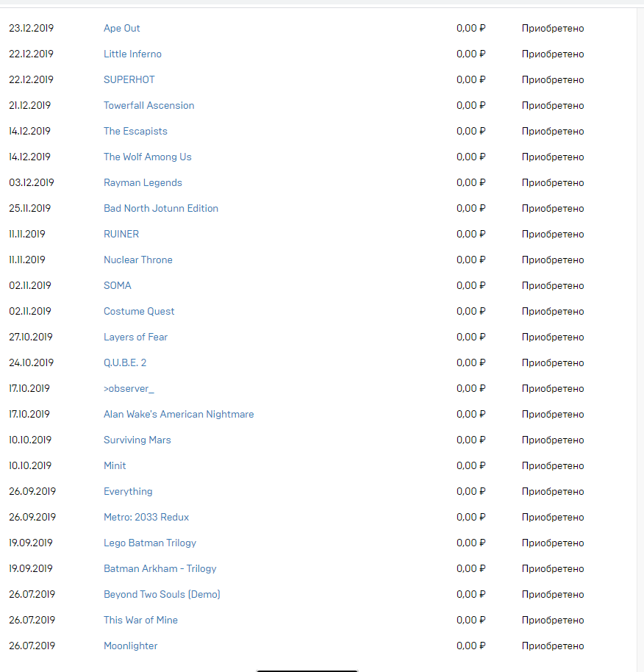
Task: Open Q.U.B.E. 2 link
Action: [x=124, y=362]
